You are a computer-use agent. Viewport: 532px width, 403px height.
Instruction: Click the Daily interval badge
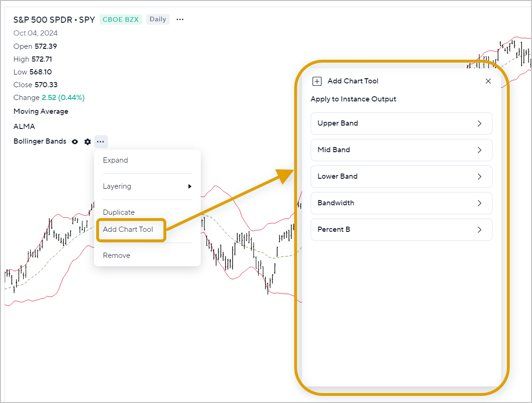(x=158, y=19)
